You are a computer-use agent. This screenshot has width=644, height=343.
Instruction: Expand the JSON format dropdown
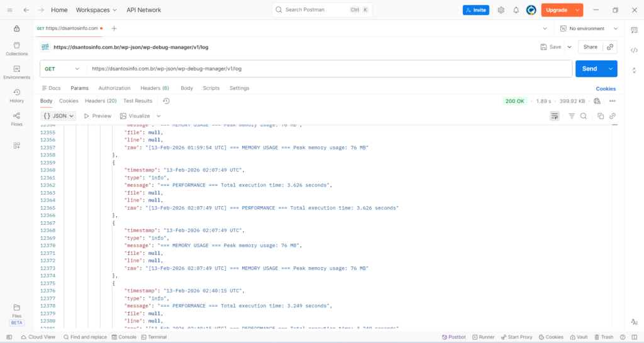click(58, 116)
